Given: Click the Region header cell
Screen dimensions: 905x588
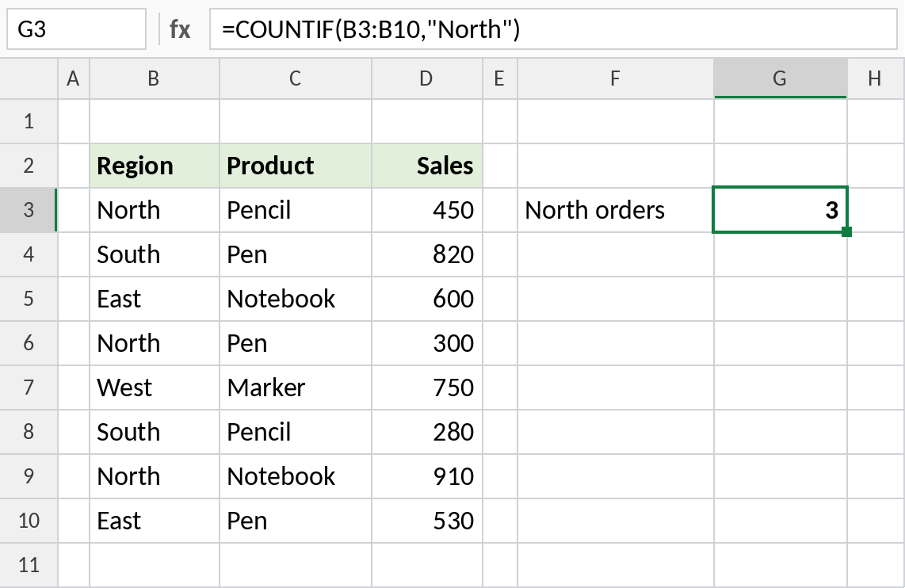Looking at the screenshot, I should click(154, 166).
